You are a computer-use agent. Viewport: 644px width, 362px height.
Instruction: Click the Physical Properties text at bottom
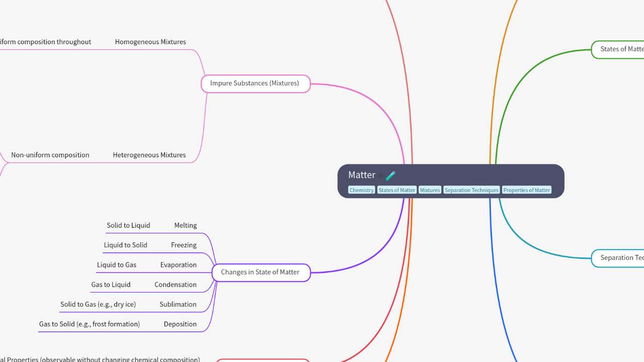(x=100, y=359)
